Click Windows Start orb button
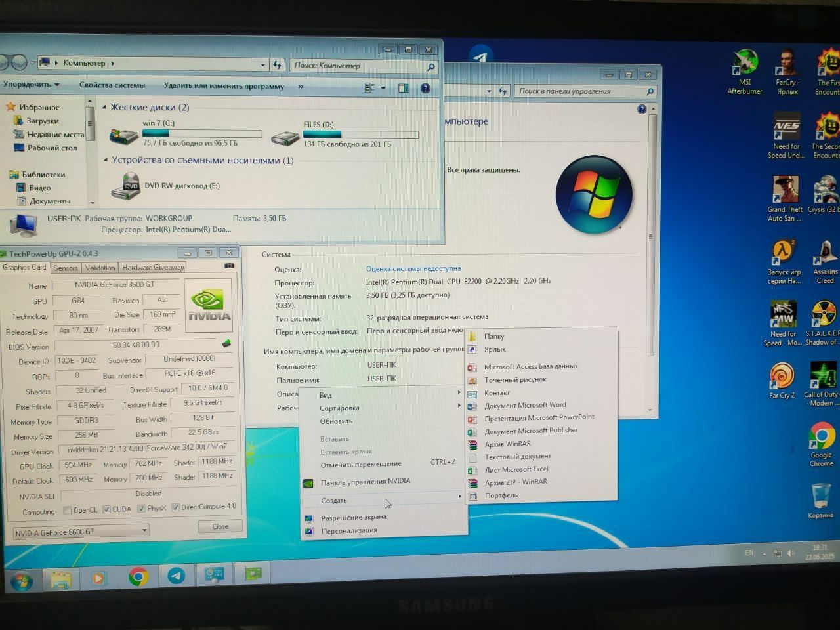Image resolution: width=840 pixels, height=630 pixels. tap(22, 581)
